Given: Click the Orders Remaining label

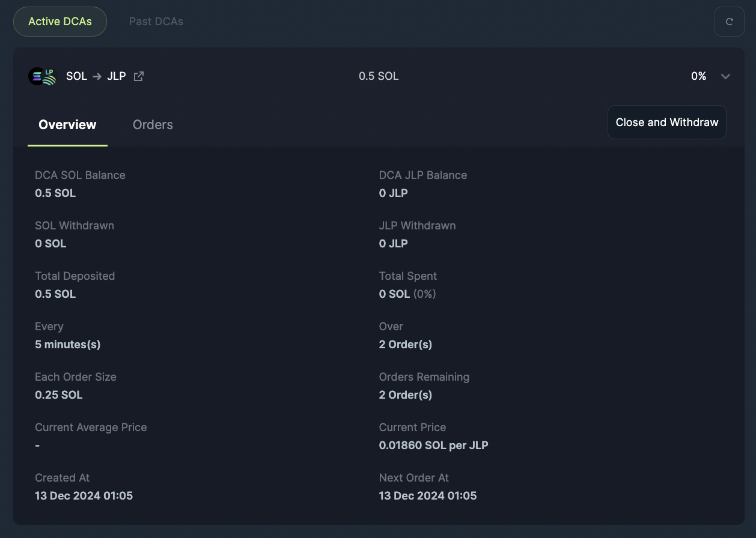Looking at the screenshot, I should pos(424,377).
